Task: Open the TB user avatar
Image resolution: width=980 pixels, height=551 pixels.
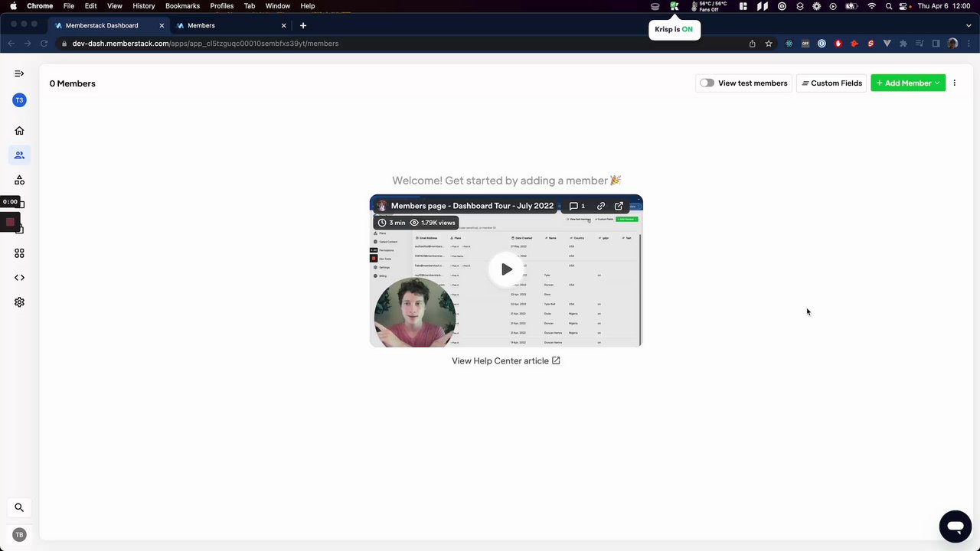Action: tap(19, 535)
